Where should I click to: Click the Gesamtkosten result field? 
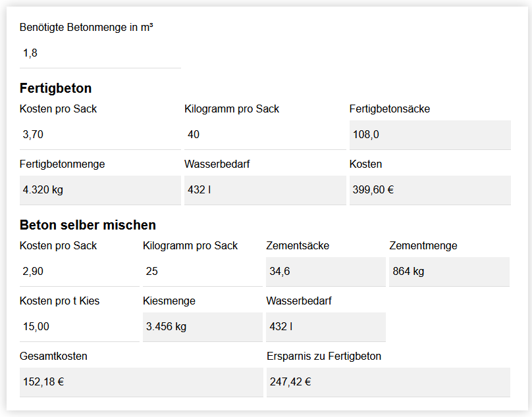(141, 382)
